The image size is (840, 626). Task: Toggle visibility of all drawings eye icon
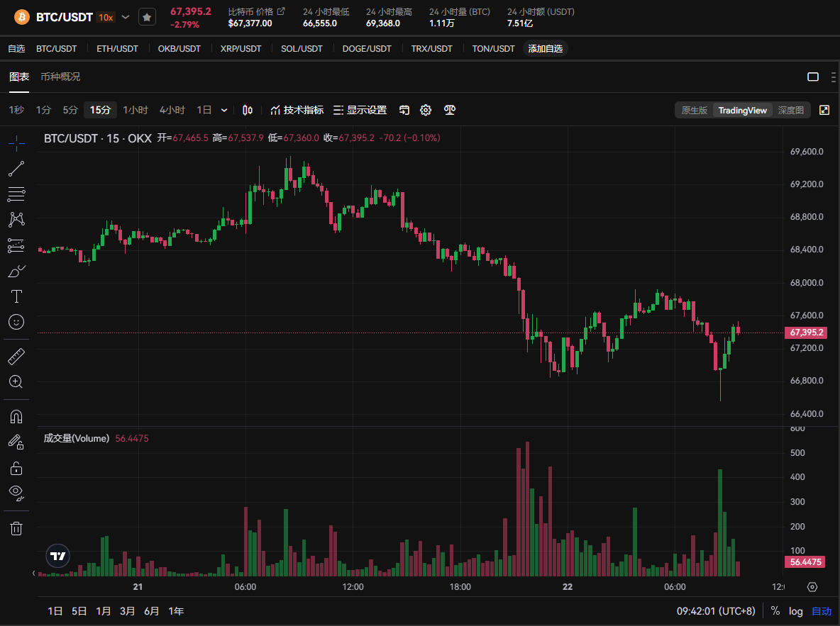coord(16,492)
